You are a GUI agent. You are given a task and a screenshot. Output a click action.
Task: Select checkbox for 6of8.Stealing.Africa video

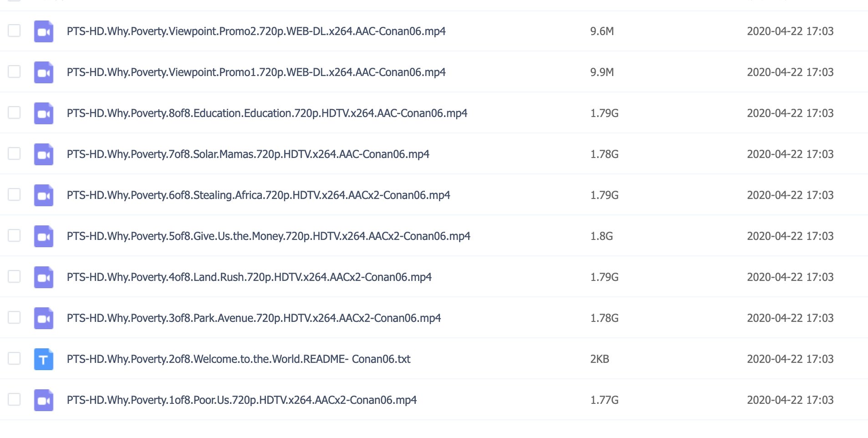[x=14, y=194]
